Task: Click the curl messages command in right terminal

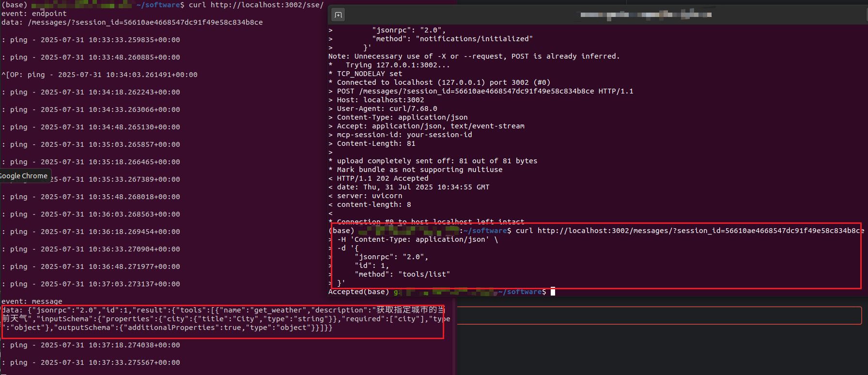Action: click(690, 231)
